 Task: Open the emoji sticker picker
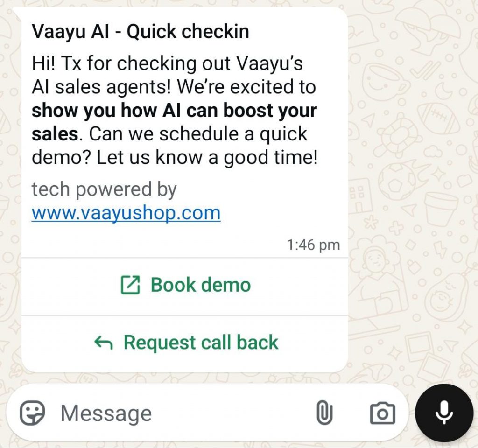[32, 413]
